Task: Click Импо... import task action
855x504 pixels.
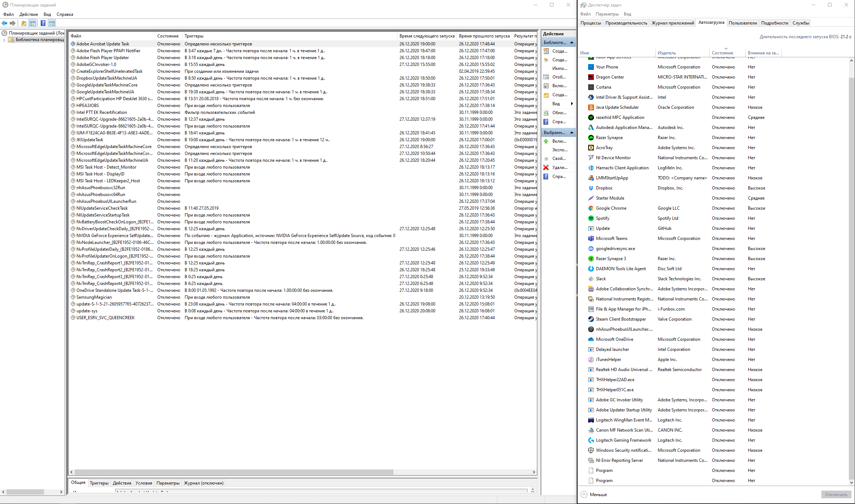Action: (560, 68)
